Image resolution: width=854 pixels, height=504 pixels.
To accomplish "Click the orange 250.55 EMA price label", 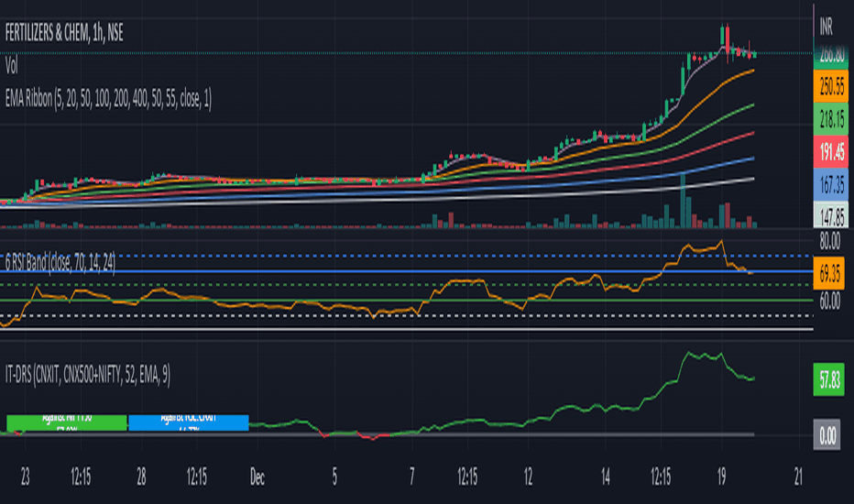I will [x=830, y=86].
